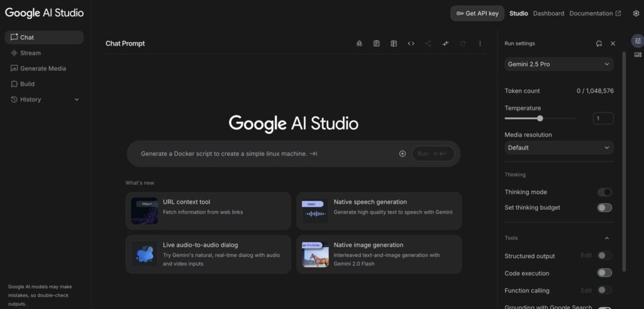Screen dimensions: 644x309
Task: Open Build in the left sidebar
Action: click(x=45, y=84)
